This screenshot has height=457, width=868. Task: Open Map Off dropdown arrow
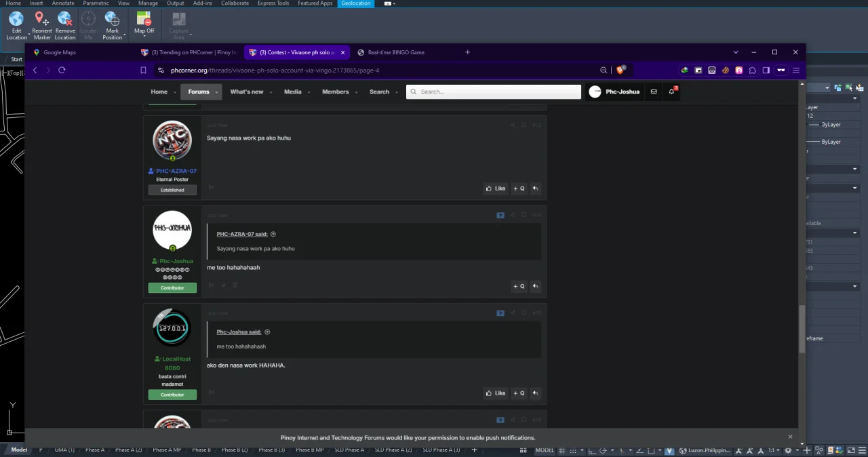coord(144,36)
